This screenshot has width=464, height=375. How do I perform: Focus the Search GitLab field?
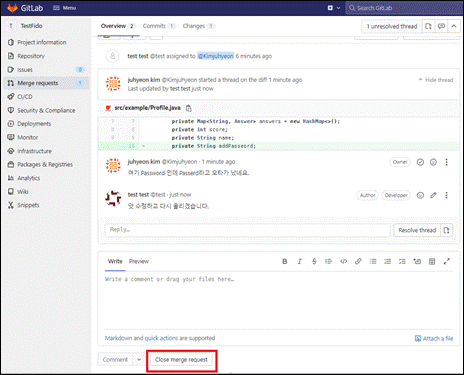(x=404, y=8)
